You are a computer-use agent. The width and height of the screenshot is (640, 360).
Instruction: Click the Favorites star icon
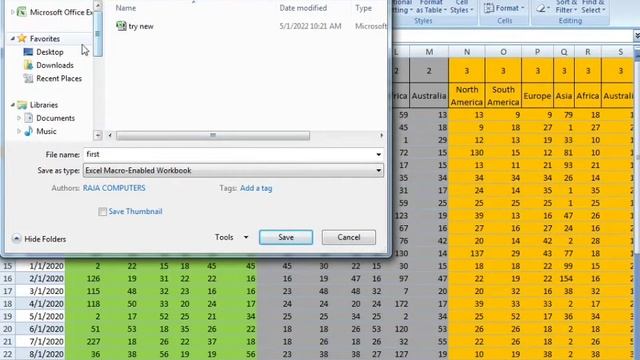tap(22, 39)
